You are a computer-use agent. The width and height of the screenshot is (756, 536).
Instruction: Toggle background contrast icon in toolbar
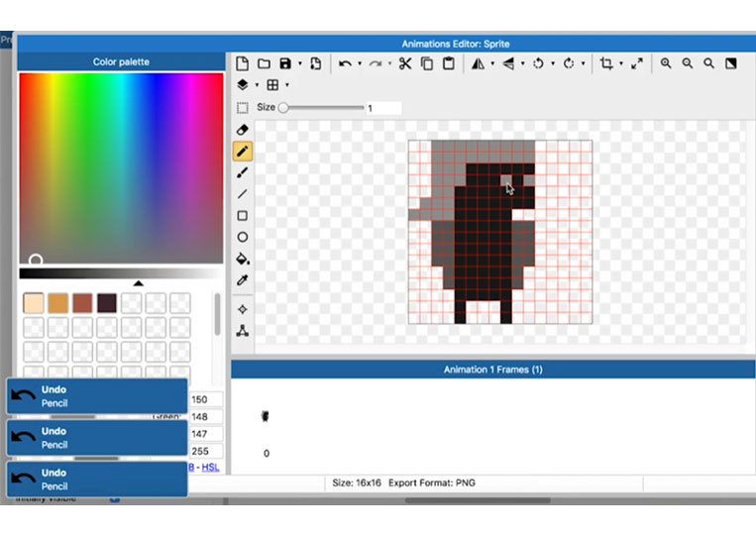point(731,63)
